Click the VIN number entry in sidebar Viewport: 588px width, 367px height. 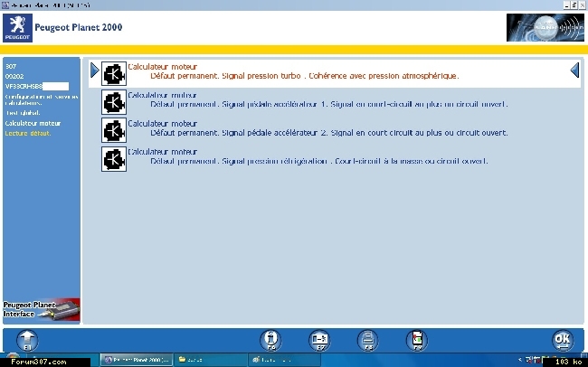37,86
